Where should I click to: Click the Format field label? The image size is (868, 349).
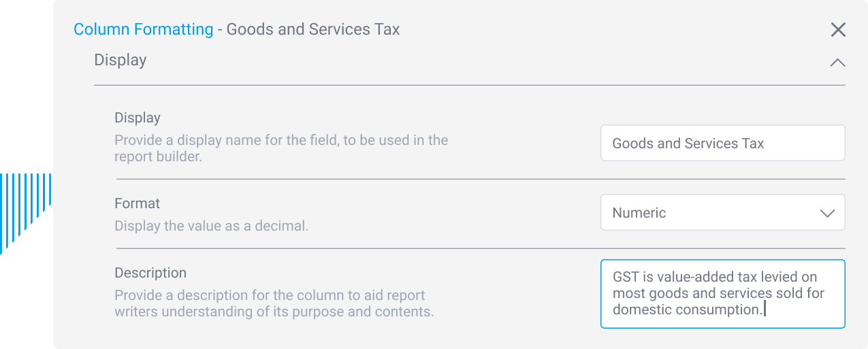point(138,203)
